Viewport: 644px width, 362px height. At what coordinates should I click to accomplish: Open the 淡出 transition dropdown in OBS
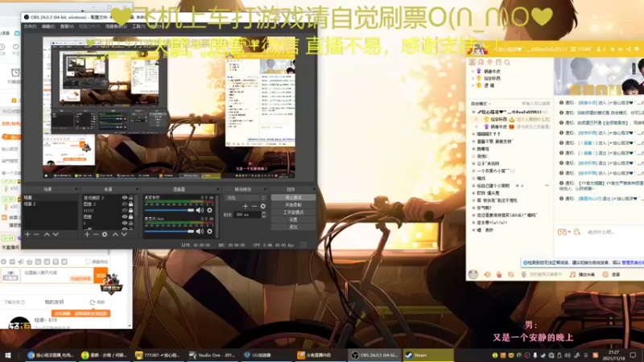[x=246, y=198]
